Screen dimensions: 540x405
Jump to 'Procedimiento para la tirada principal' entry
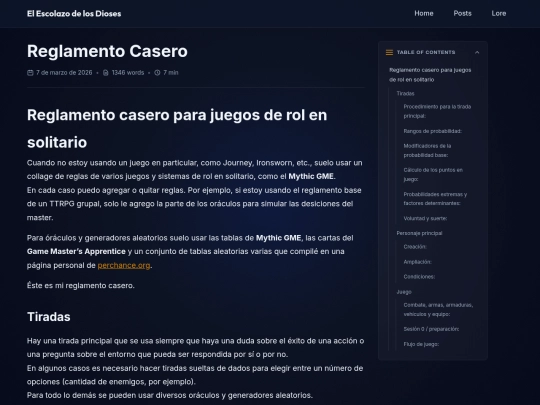437,111
